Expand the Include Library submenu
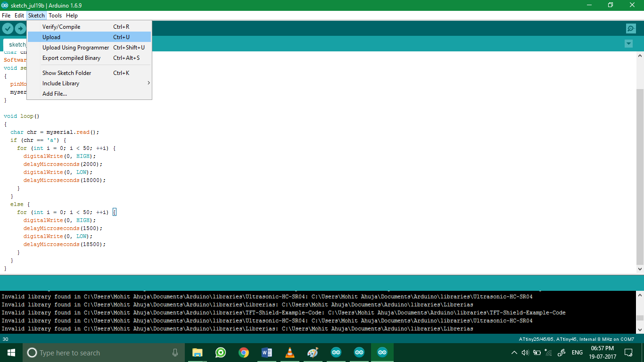Viewport: 644px width, 362px height. (x=89, y=83)
